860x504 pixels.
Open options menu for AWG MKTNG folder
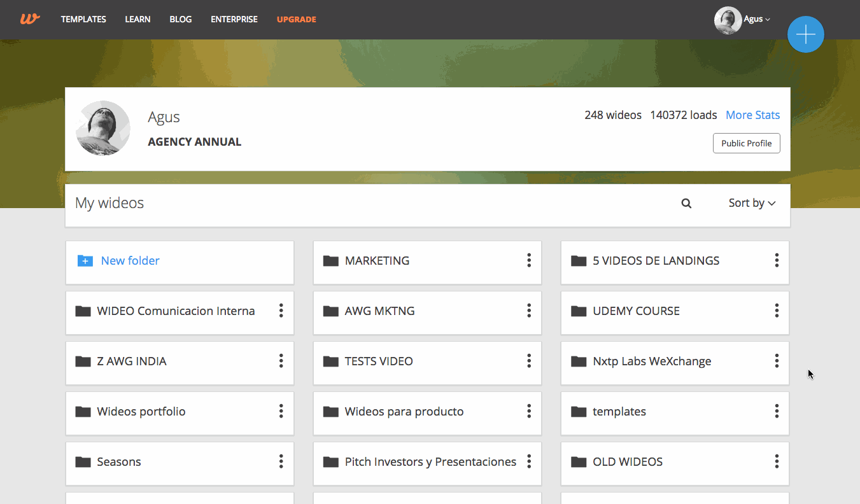pos(528,310)
